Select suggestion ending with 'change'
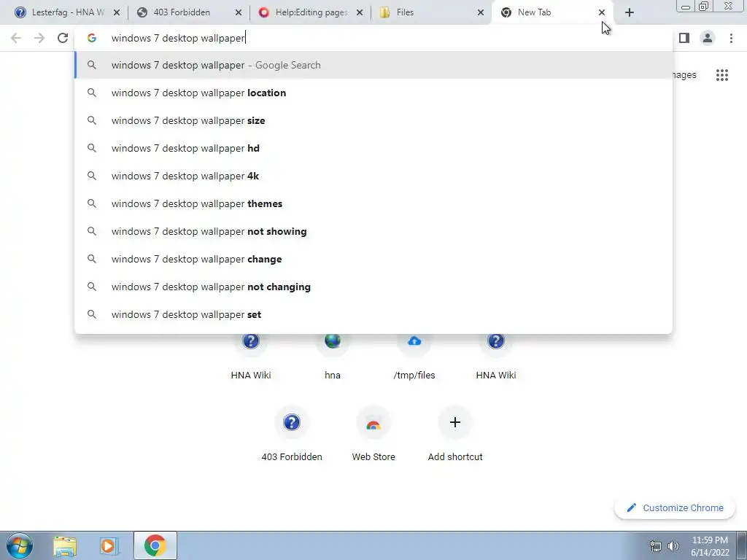 373,259
